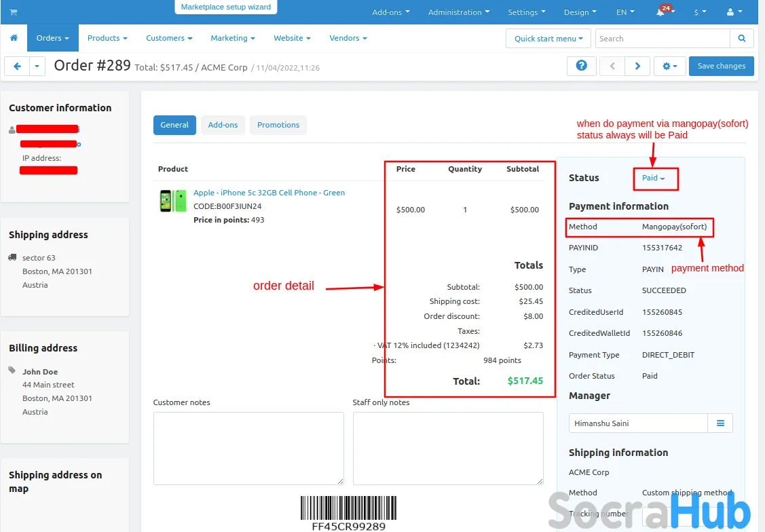Switch to the Promotions tab
Image resolution: width=765 pixels, height=532 pixels.
click(278, 125)
